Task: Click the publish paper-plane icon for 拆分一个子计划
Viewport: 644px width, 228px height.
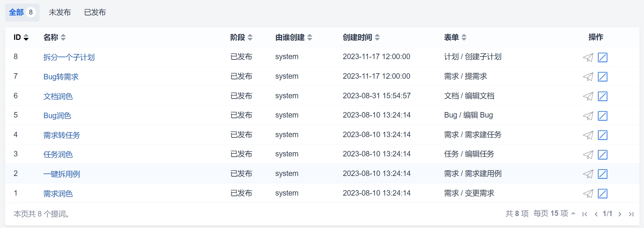Action: [588, 57]
